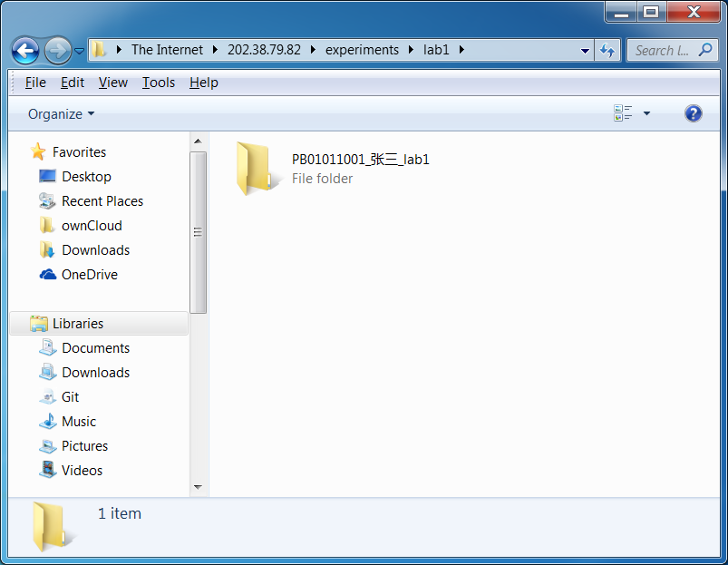Expand the root arrow before The Internet
Screen dimensions: 728x565
pos(120,50)
